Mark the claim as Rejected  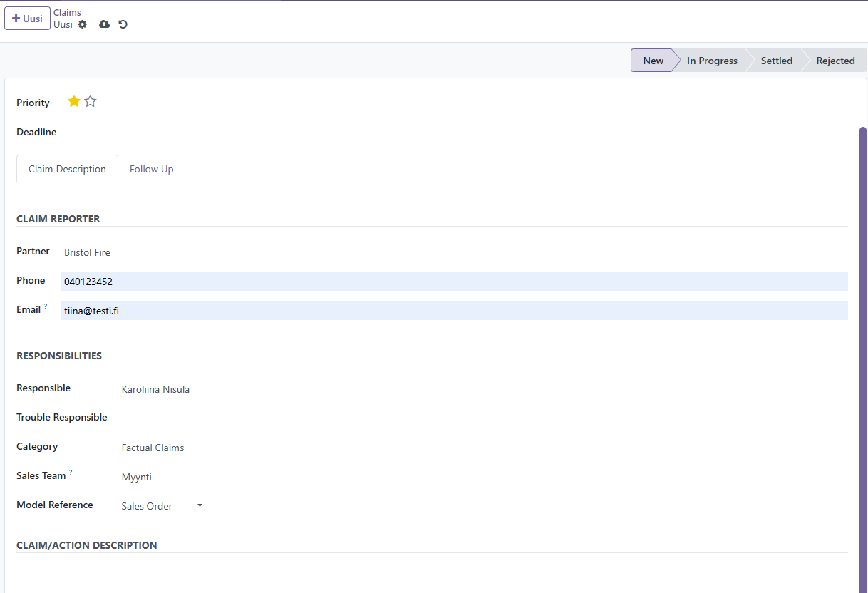[835, 61]
